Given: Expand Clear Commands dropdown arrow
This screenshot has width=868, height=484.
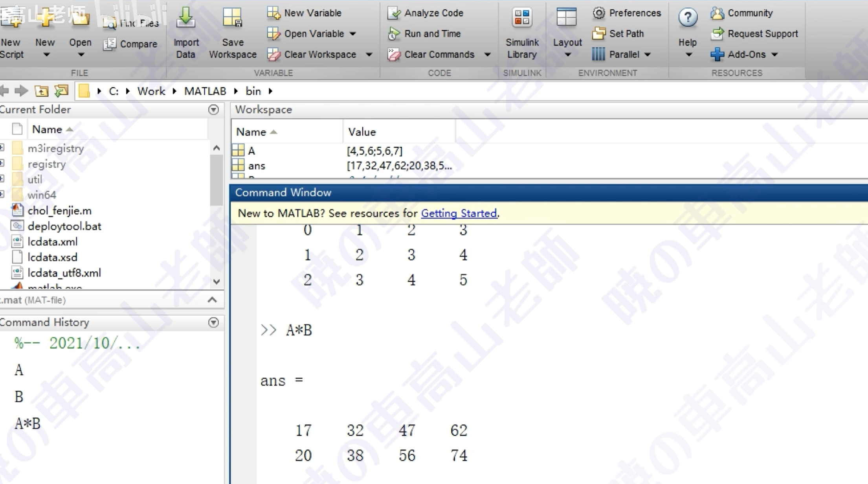Looking at the screenshot, I should click(487, 54).
